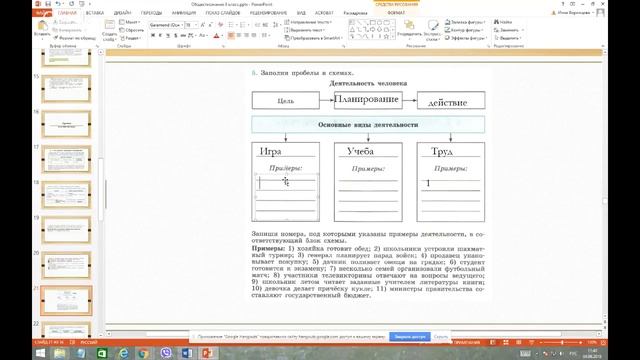
Task: Click the Find (Найти) binoculars button
Action: [503, 22]
